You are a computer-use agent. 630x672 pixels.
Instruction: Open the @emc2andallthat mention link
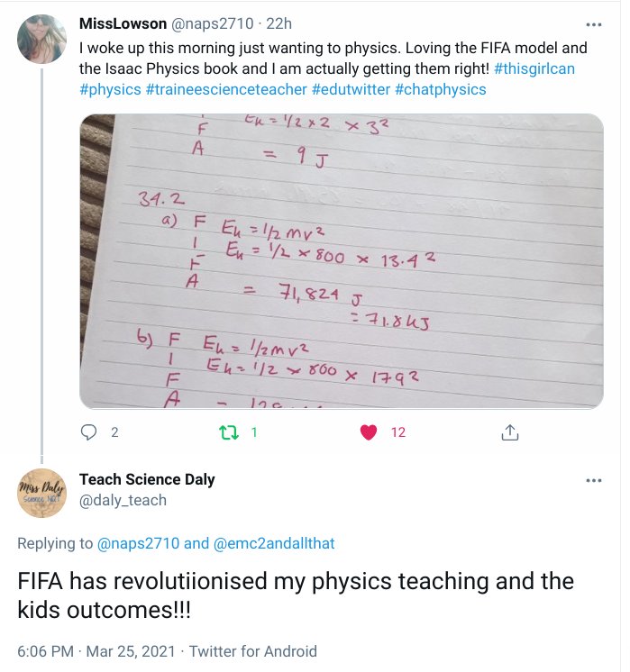click(x=273, y=543)
